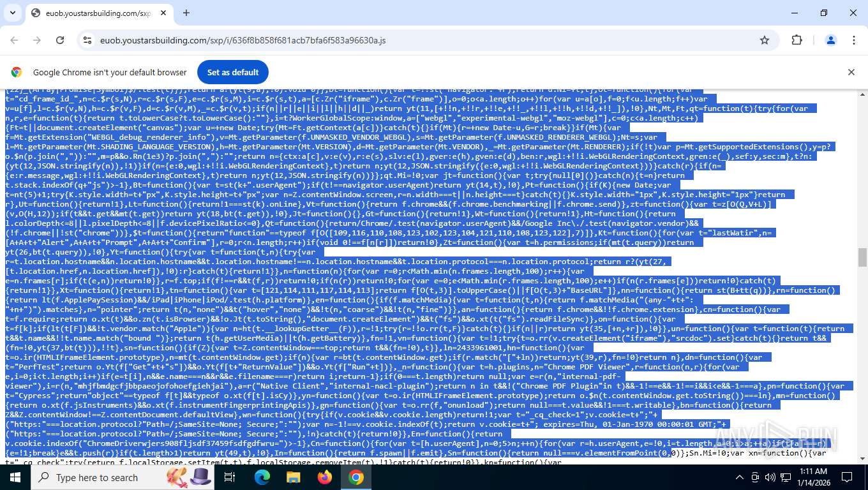Launch Microsoft Edge from taskbar
This screenshot has height=490, width=868.
(262, 477)
